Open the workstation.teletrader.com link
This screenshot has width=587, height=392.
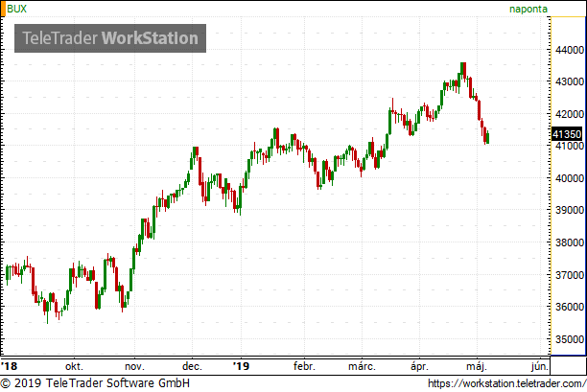[506, 383]
